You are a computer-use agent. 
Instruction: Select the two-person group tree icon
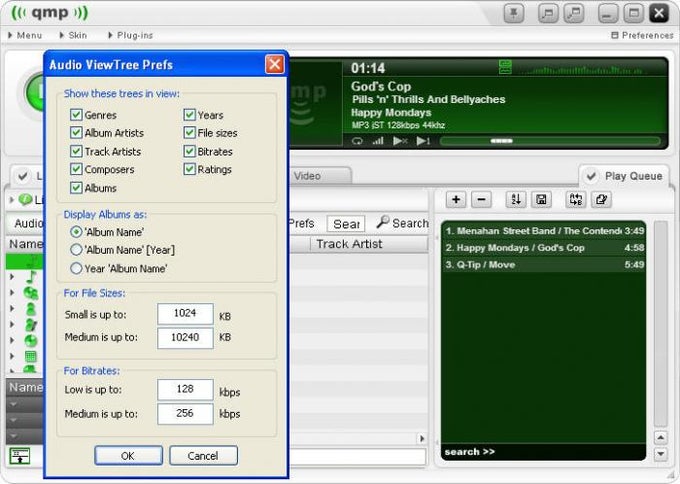31,293
